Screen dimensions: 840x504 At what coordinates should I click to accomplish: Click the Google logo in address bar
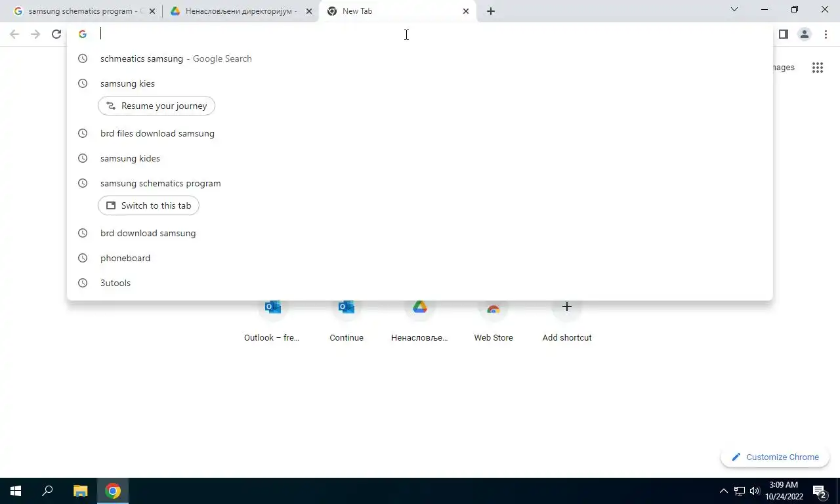click(83, 34)
